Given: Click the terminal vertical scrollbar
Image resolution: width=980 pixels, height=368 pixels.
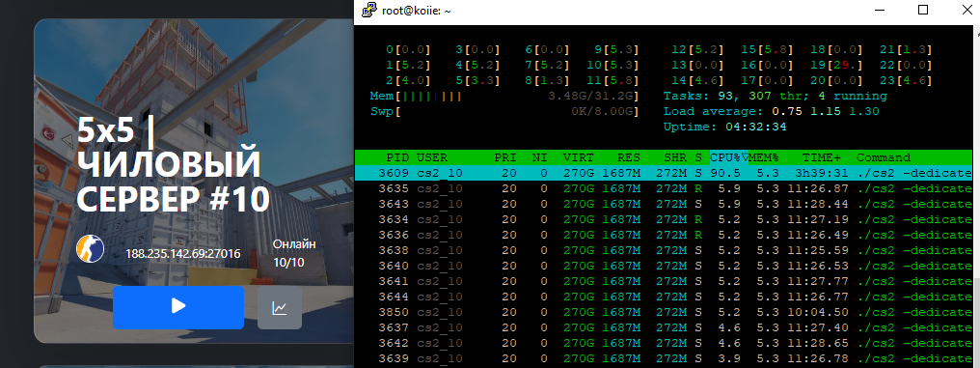Looking at the screenshot, I should 976,196.
